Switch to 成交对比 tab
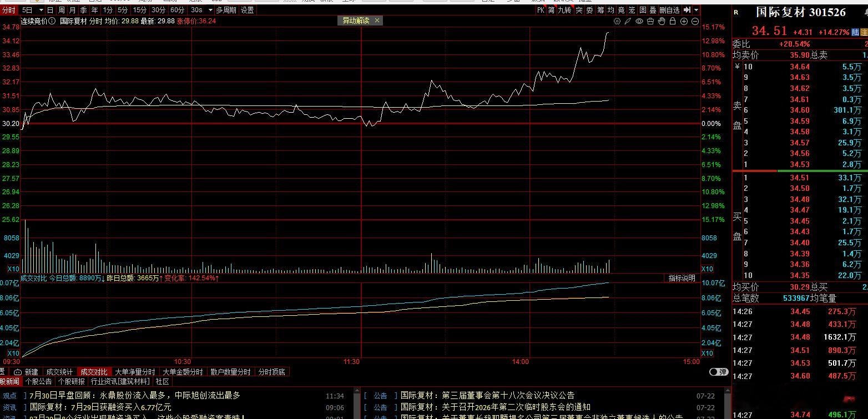The width and height of the screenshot is (868, 419). pyautogui.click(x=94, y=372)
